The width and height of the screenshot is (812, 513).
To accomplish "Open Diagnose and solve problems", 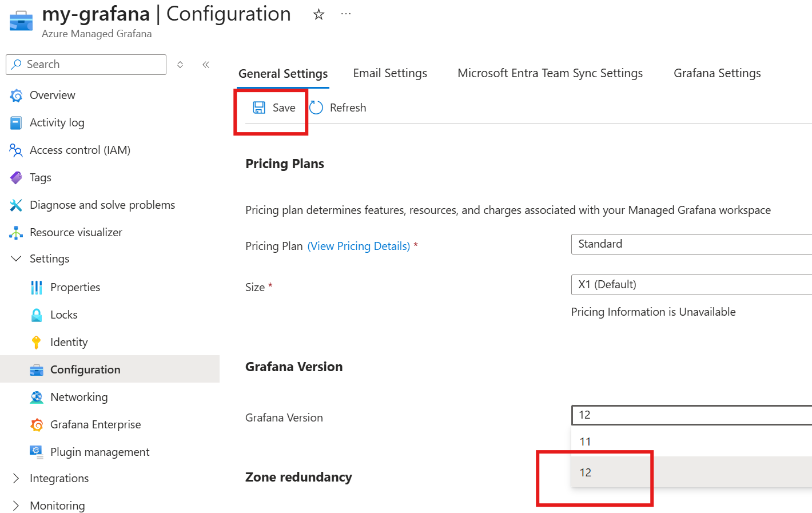I will point(102,205).
